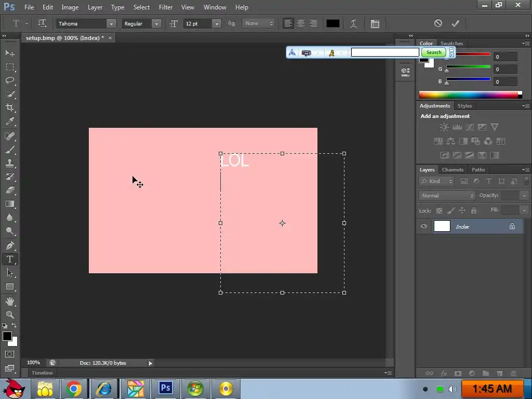Click the Timeline panel label
Image resolution: width=532 pixels, height=399 pixels.
point(42,373)
